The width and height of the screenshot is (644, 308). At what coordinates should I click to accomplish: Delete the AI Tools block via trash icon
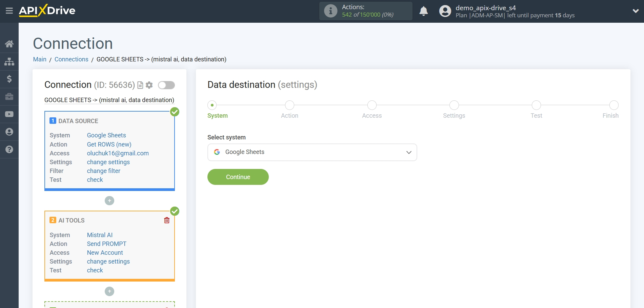pos(166,220)
